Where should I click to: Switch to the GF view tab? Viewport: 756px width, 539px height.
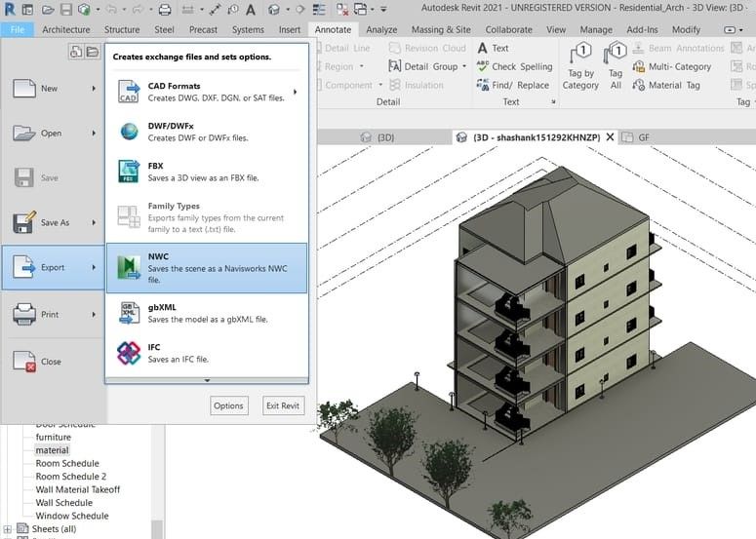[635, 137]
